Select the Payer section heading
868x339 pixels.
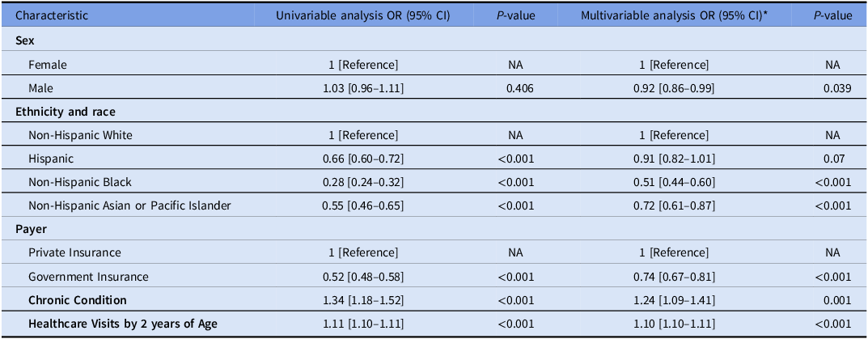click(x=31, y=229)
